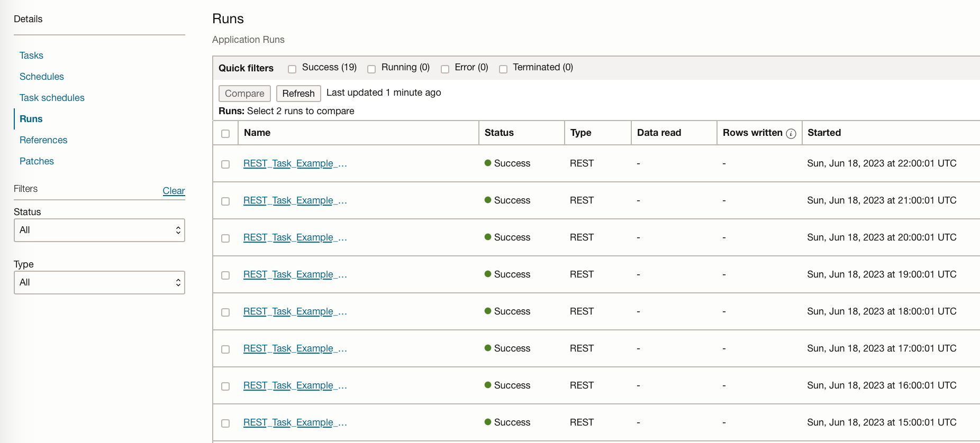Click 'Last updated 1 minute ago' text
980x443 pixels.
point(384,93)
